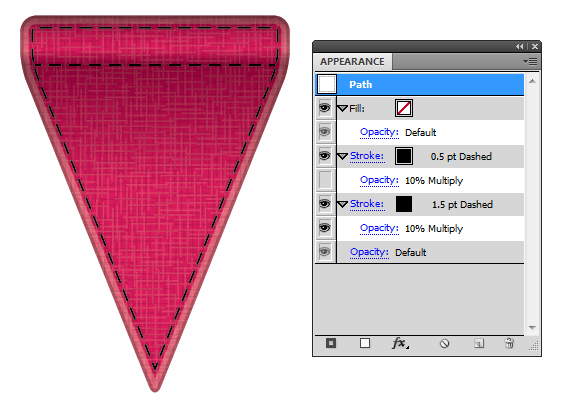Hide the Fill attribute with eye icon

[x=325, y=108]
